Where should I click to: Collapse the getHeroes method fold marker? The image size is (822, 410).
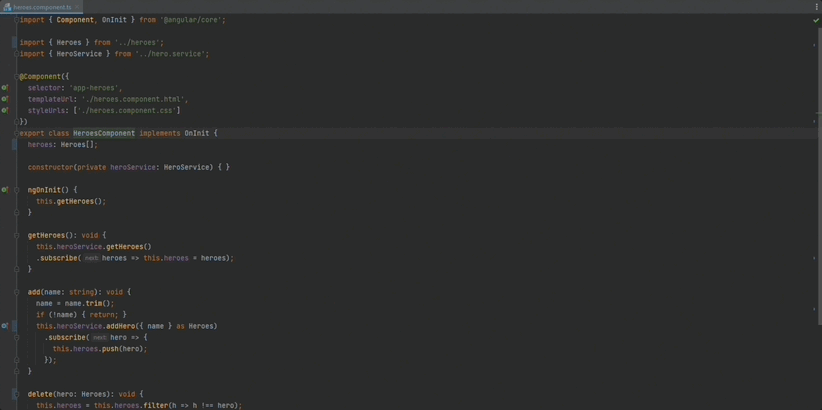coord(16,235)
